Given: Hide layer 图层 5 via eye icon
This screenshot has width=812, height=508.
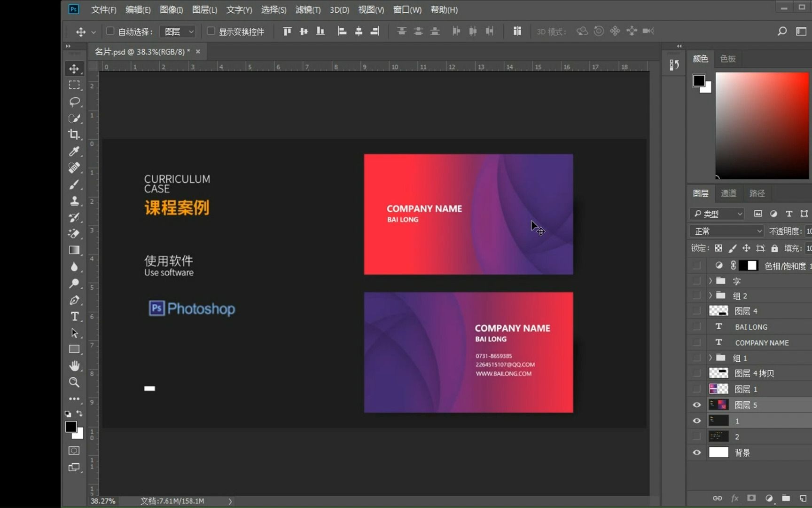Looking at the screenshot, I should (x=697, y=405).
